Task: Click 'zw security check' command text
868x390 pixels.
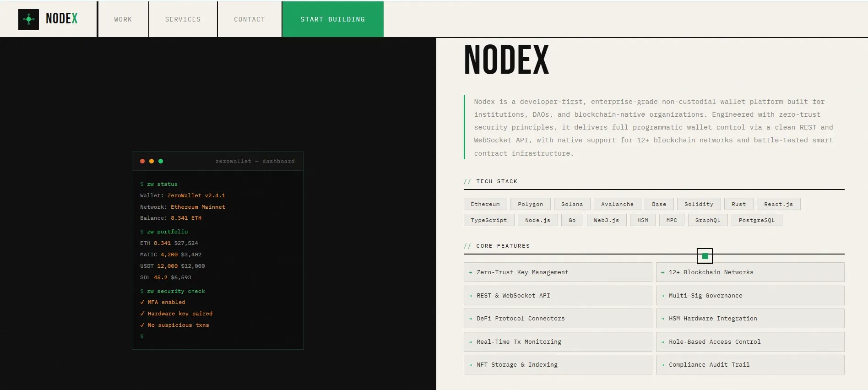Action: pos(176,291)
